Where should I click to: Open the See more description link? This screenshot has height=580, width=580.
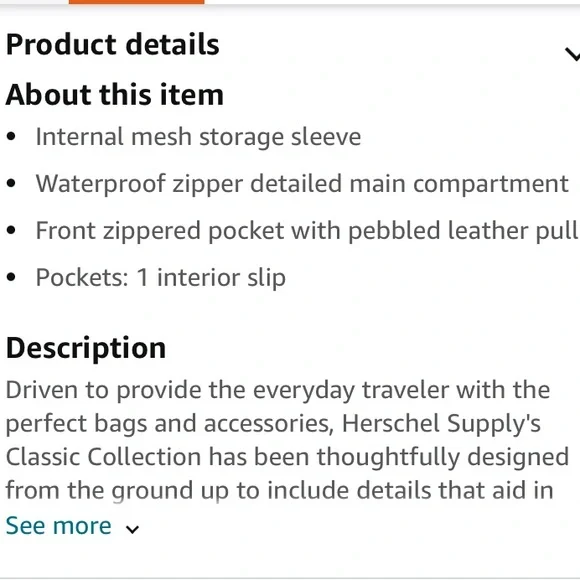[58, 525]
